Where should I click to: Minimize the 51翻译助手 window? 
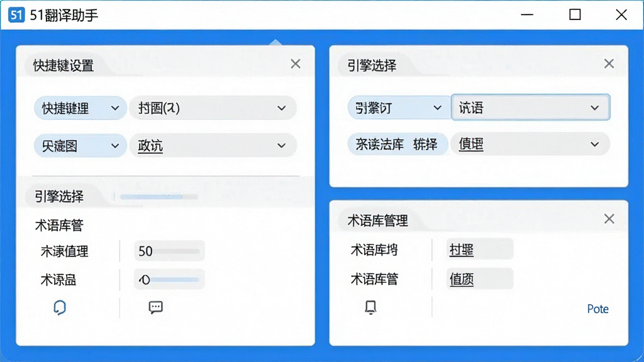tap(527, 15)
